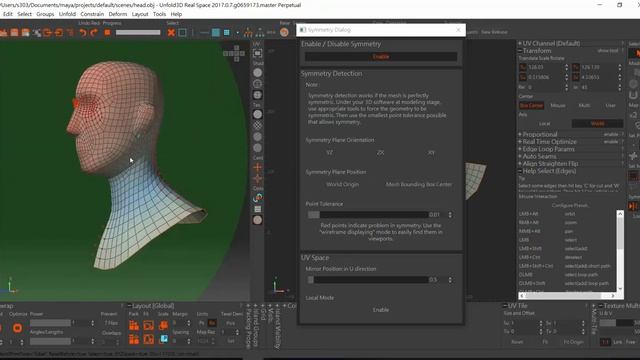The image size is (640, 360).
Task: Click the first grey shading sphere icon
Action: [x=258, y=73]
